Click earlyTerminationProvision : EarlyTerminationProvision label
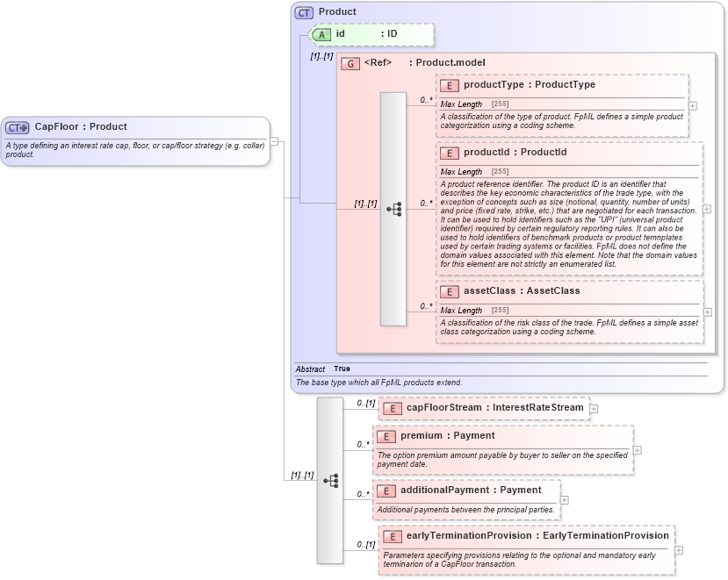This screenshot has width=728, height=580. tap(537, 535)
